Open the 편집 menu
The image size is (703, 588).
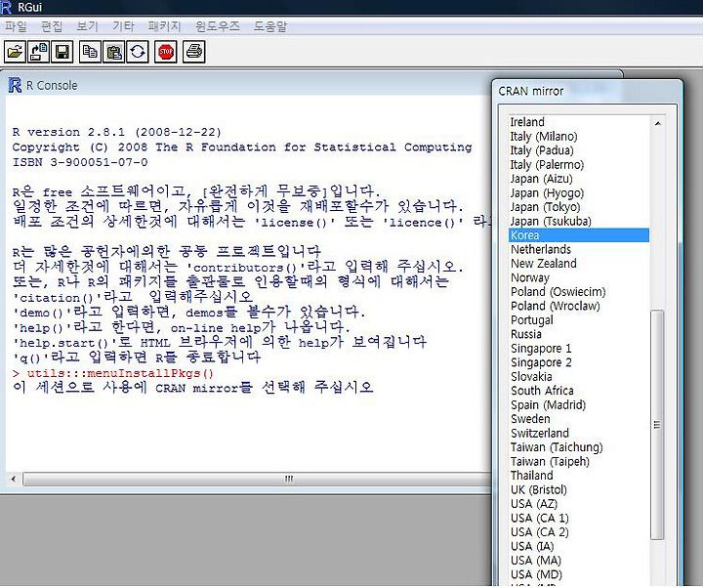click(x=52, y=26)
